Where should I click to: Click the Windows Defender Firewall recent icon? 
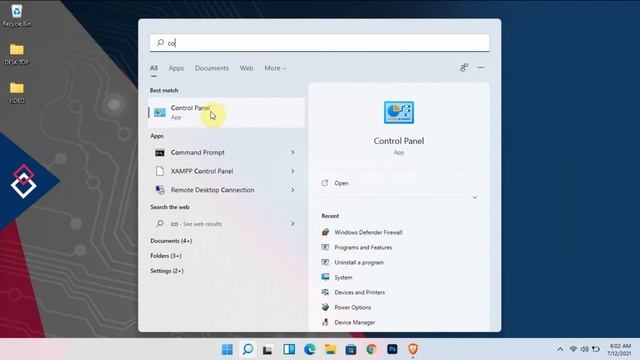325,232
